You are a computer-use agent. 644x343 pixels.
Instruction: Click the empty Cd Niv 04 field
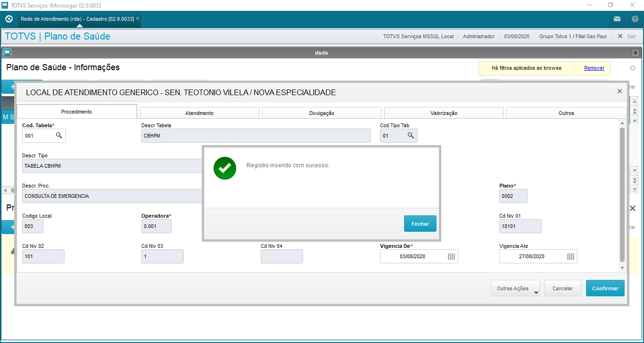282,256
